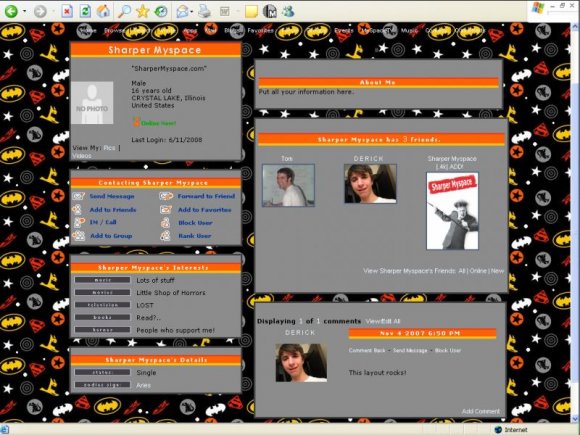Select the Block User link in Contacting box
Screen dimensions: 580x435
click(195, 223)
